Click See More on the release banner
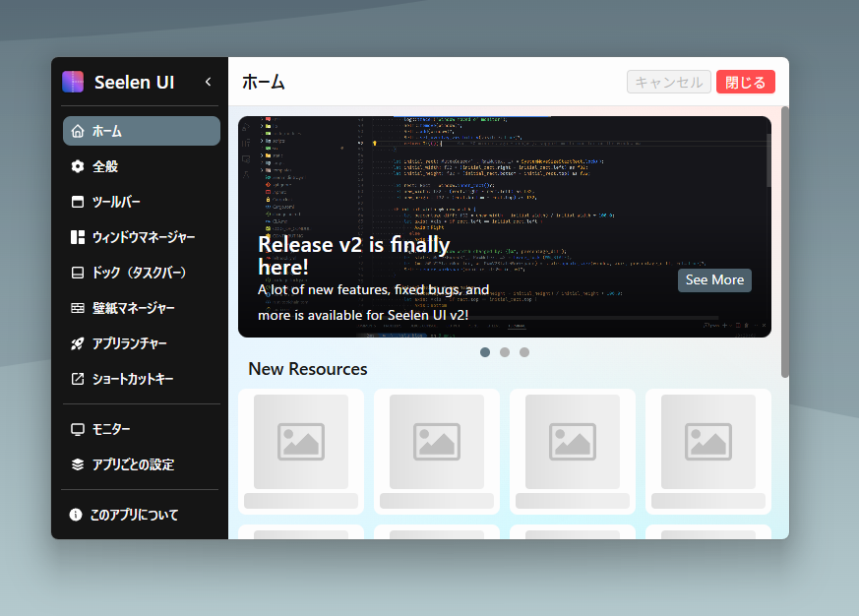Screen dimensions: 859x616 (715, 280)
